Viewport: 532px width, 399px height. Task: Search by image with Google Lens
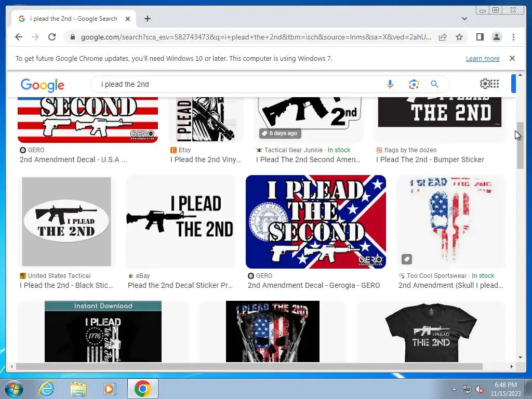tap(414, 84)
